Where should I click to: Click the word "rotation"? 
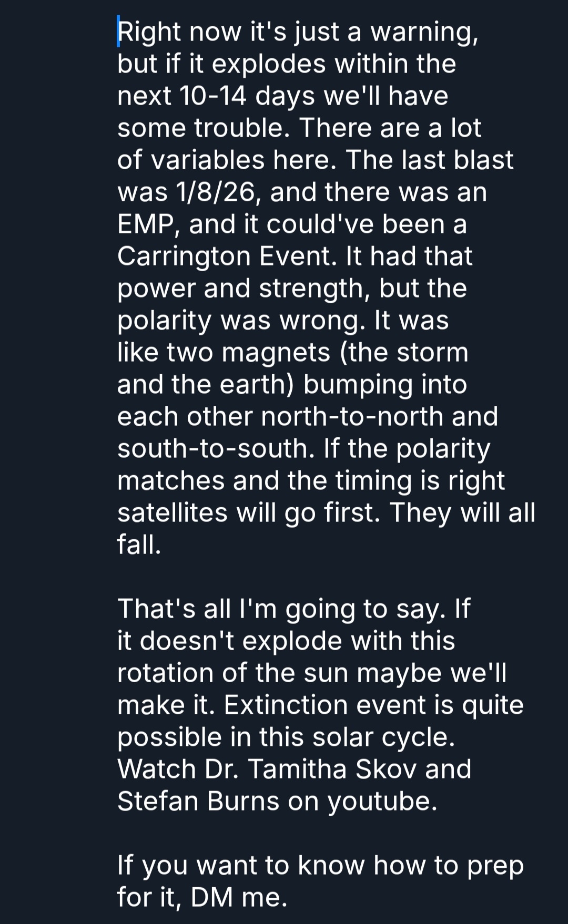tap(165, 673)
